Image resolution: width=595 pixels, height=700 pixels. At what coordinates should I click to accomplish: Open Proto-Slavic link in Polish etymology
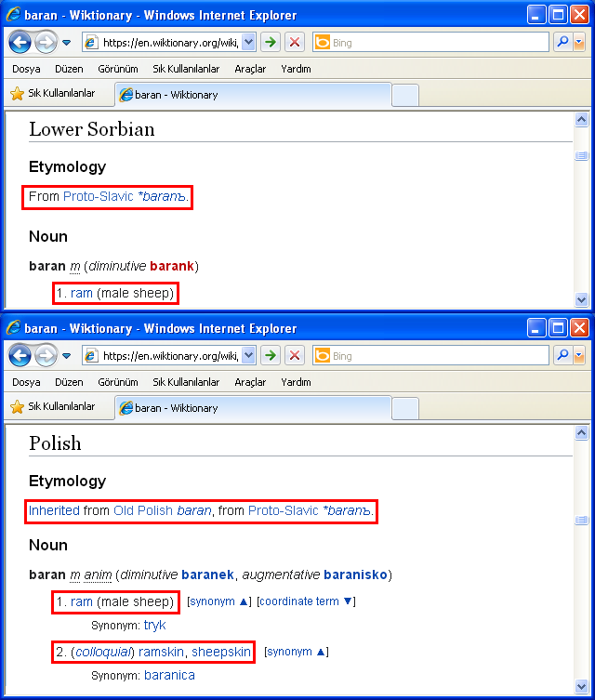coord(283,510)
